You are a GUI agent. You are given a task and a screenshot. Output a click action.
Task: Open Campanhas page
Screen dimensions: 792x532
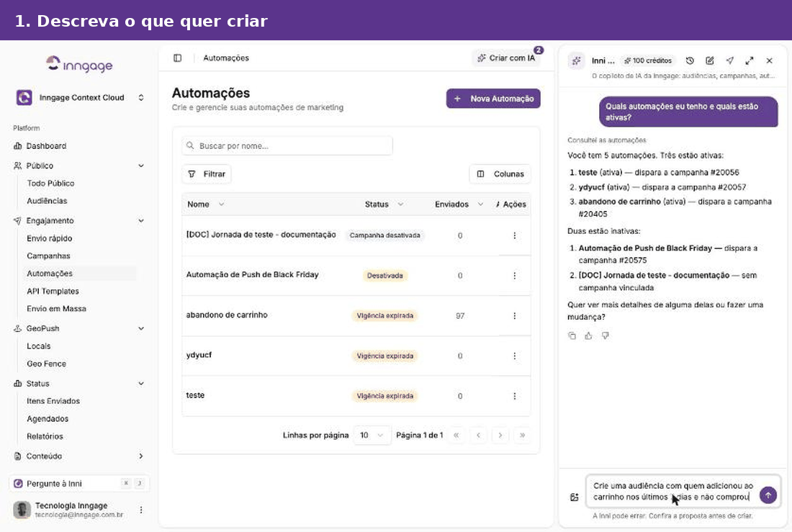48,256
